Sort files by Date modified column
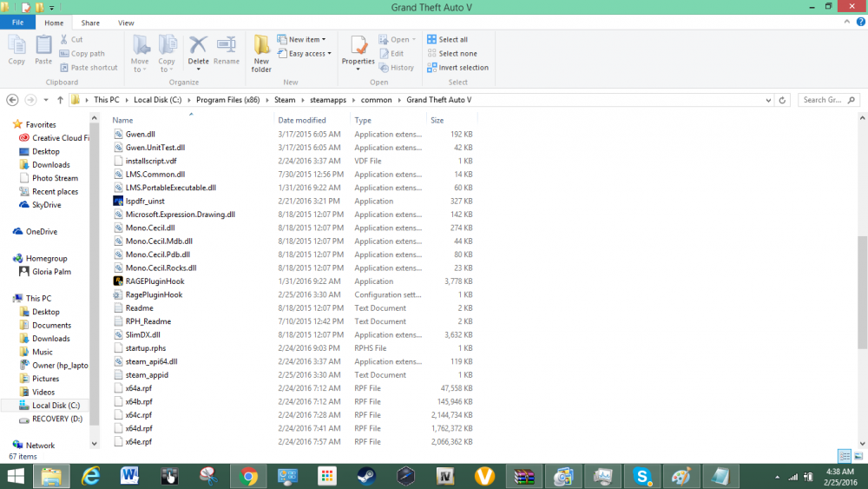 [x=302, y=120]
